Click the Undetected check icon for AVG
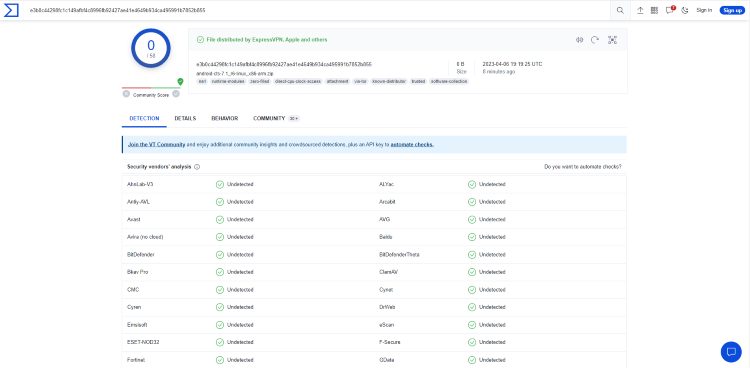Viewport: 750px width, 368px height. tap(472, 220)
